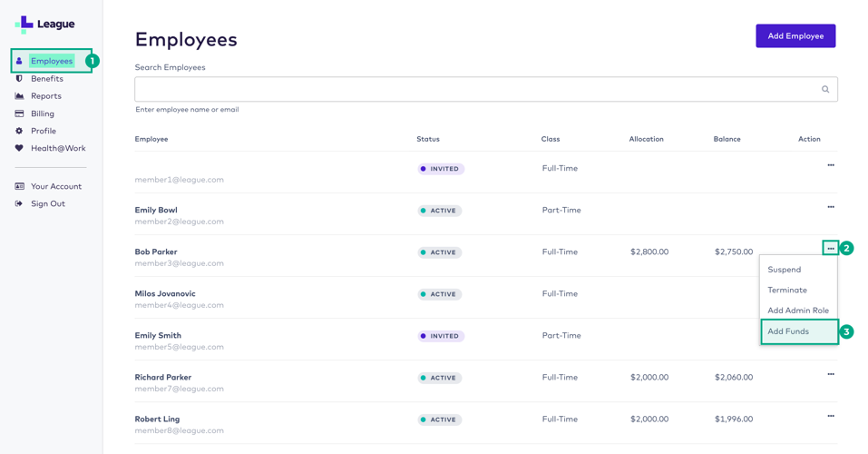Screen dimensions: 868x454
Task: Click INVITED badge for member1@league.com
Action: click(441, 169)
